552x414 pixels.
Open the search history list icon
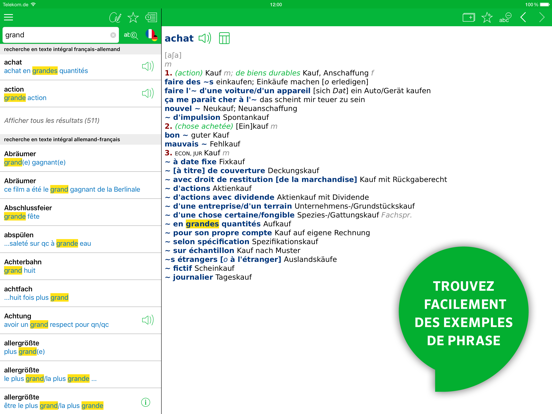(151, 17)
